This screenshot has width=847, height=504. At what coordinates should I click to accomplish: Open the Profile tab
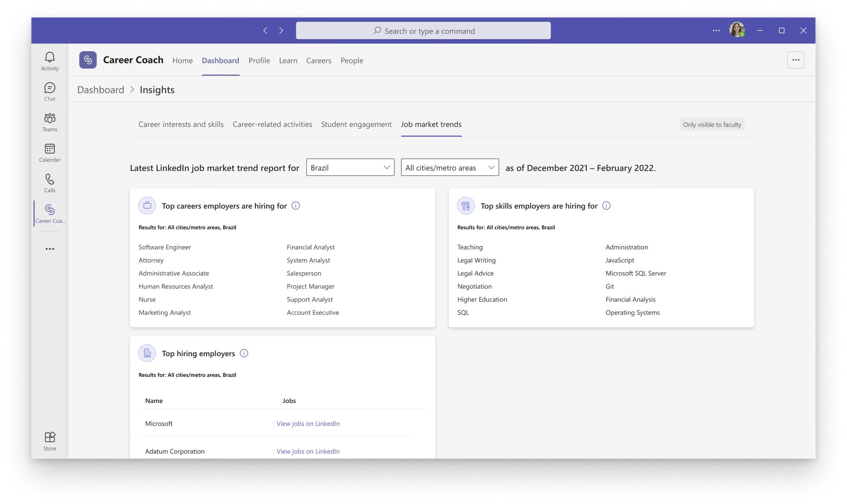click(x=259, y=61)
